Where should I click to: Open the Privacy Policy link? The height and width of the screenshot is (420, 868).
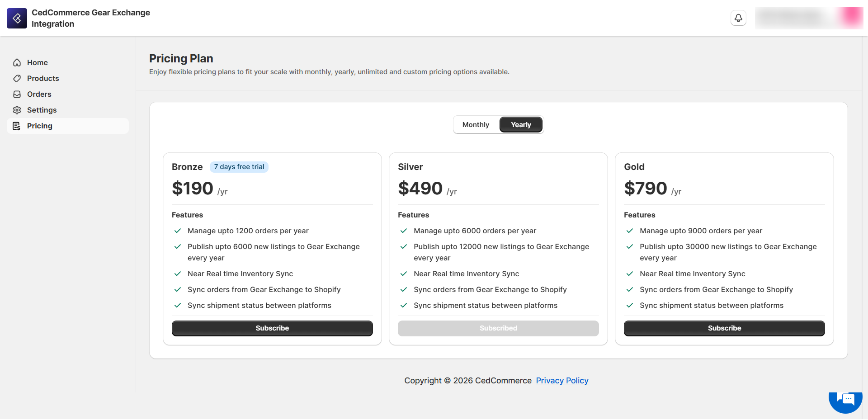coord(562,381)
